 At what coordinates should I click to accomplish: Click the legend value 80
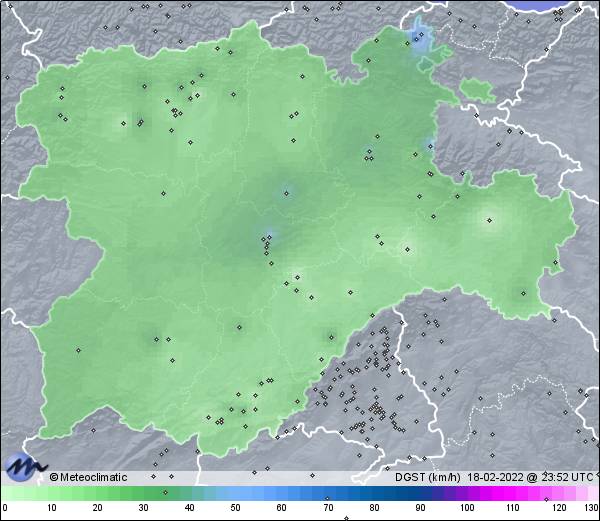coord(374,508)
